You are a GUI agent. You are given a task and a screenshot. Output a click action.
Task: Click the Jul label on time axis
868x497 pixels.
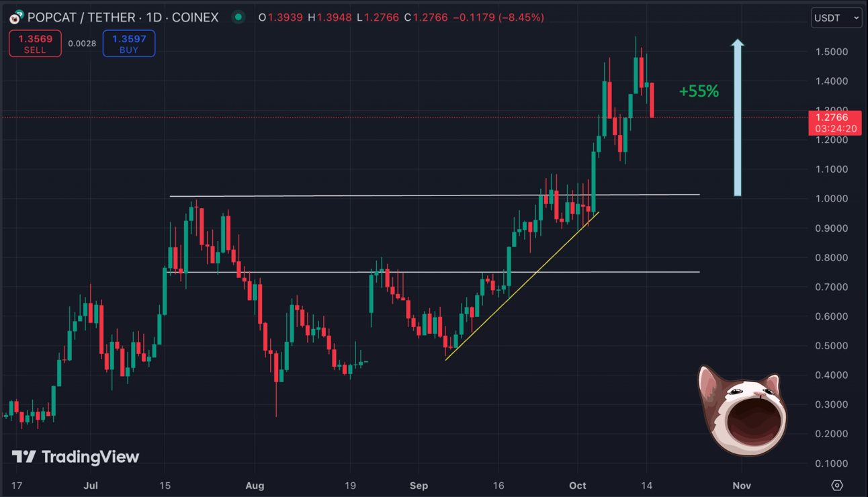point(89,486)
